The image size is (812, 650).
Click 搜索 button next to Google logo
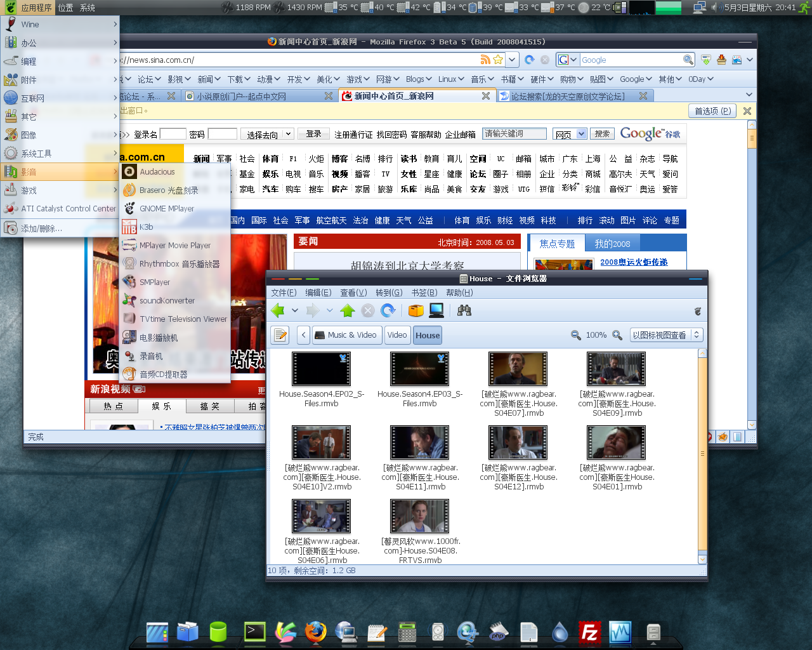click(x=602, y=134)
